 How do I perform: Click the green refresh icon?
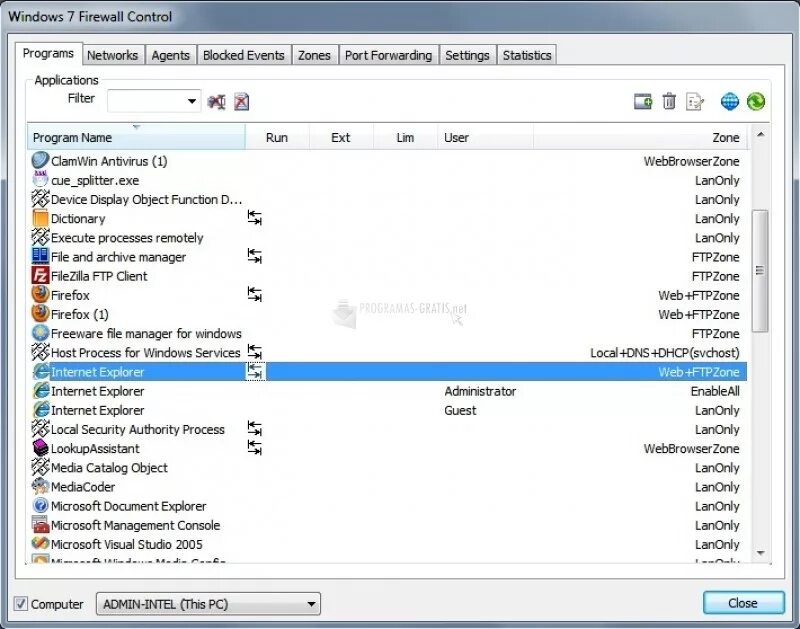tap(756, 102)
